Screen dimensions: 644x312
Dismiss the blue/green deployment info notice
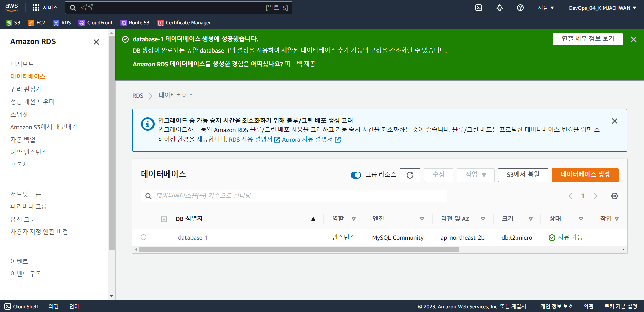615,121
